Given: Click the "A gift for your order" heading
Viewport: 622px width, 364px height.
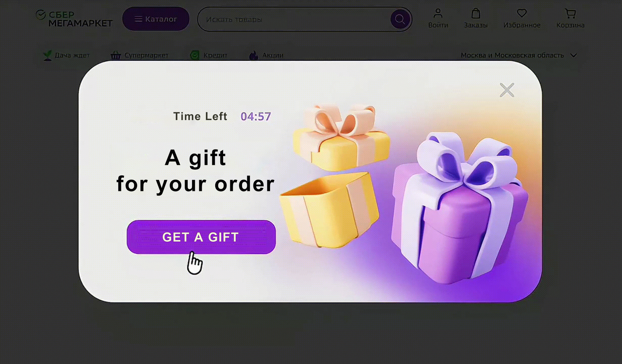Looking at the screenshot, I should [x=195, y=171].
